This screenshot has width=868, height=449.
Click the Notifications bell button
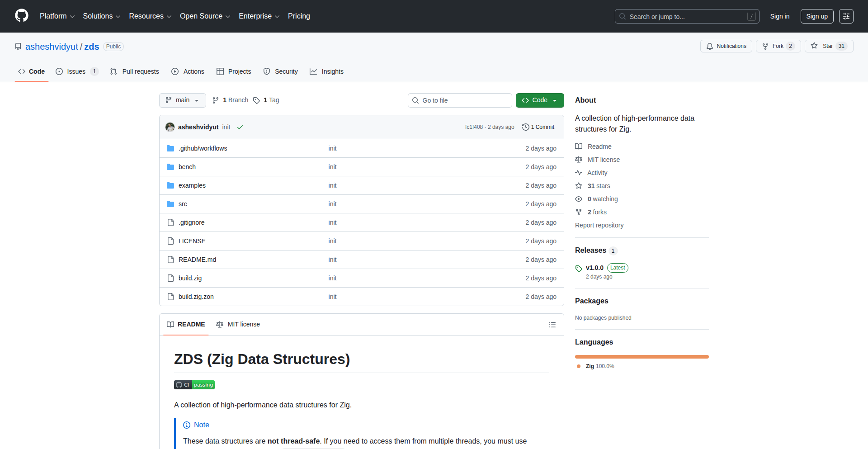[726, 46]
